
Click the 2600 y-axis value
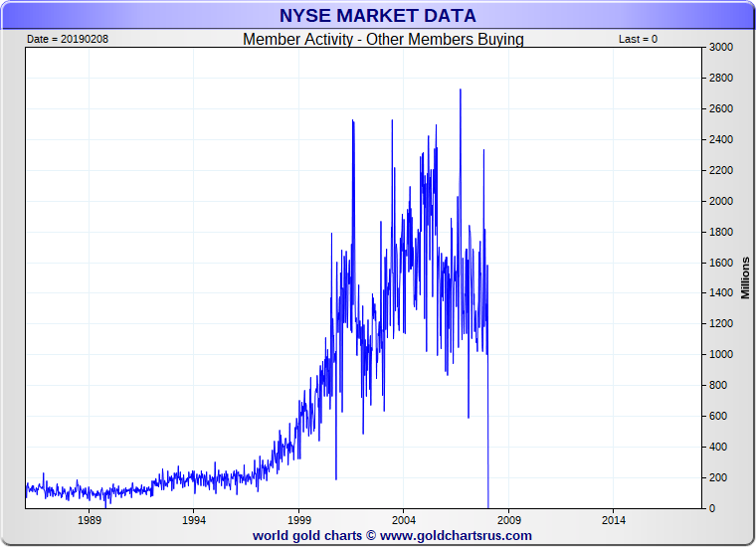click(x=721, y=109)
